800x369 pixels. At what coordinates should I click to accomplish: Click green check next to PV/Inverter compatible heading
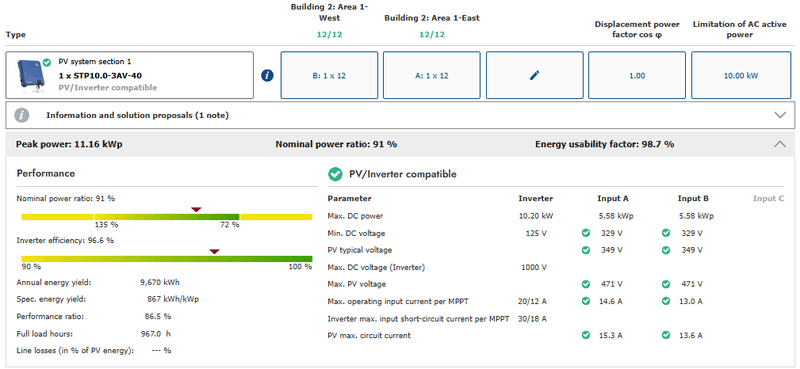[x=335, y=175]
